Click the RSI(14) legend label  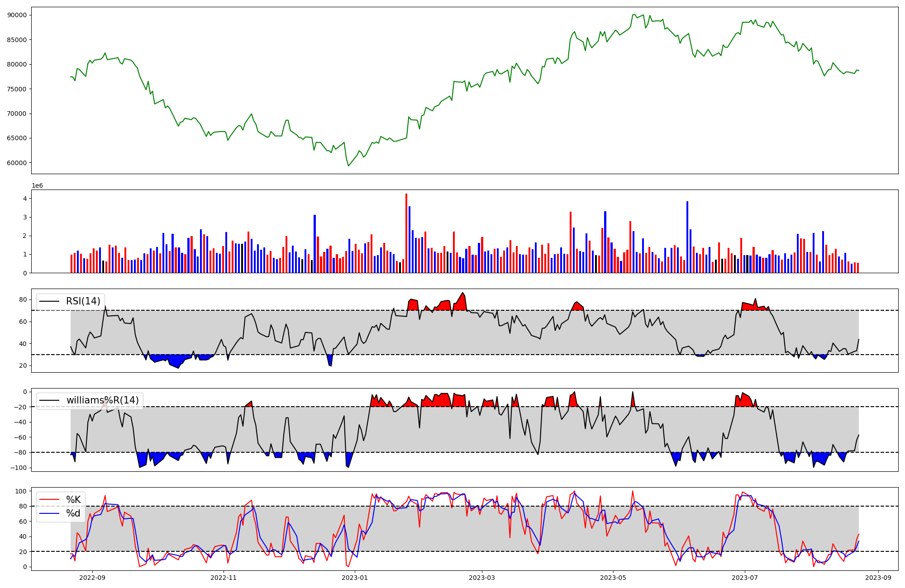click(83, 301)
